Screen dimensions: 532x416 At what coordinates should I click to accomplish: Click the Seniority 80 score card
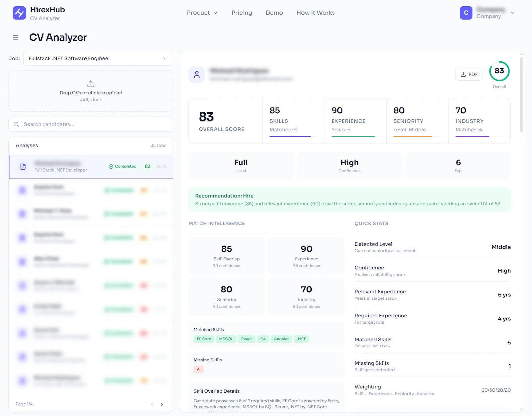417,121
